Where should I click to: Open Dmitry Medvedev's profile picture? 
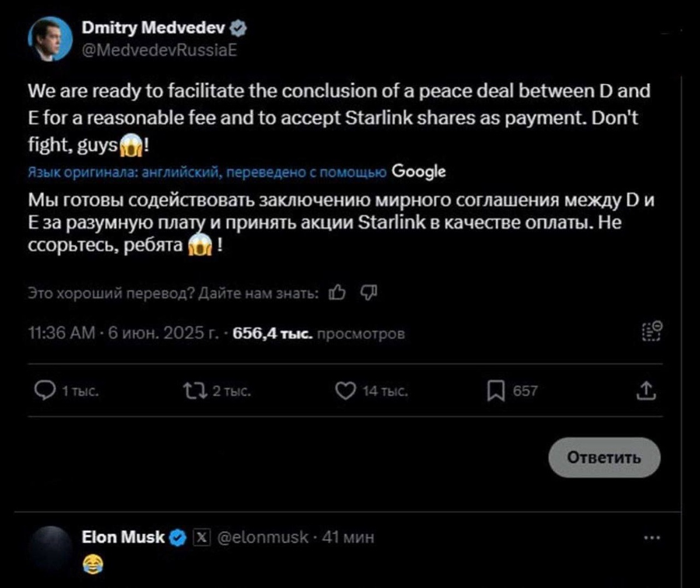click(x=50, y=39)
